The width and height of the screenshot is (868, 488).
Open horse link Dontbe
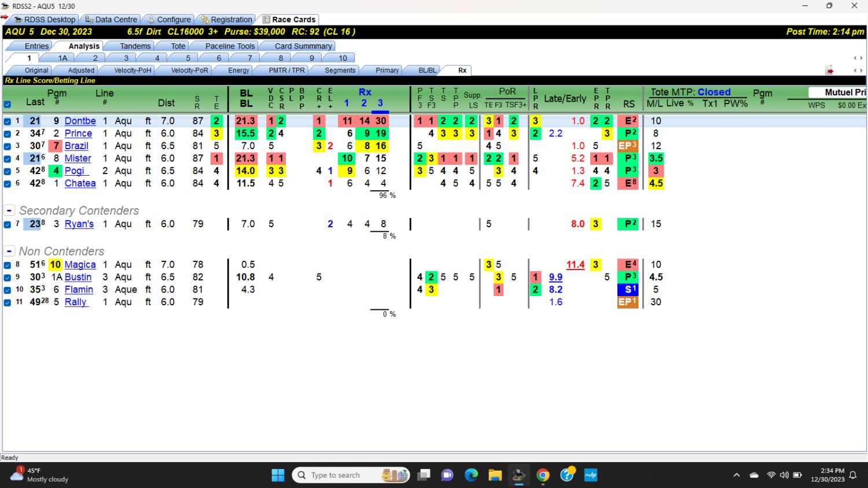tap(80, 121)
